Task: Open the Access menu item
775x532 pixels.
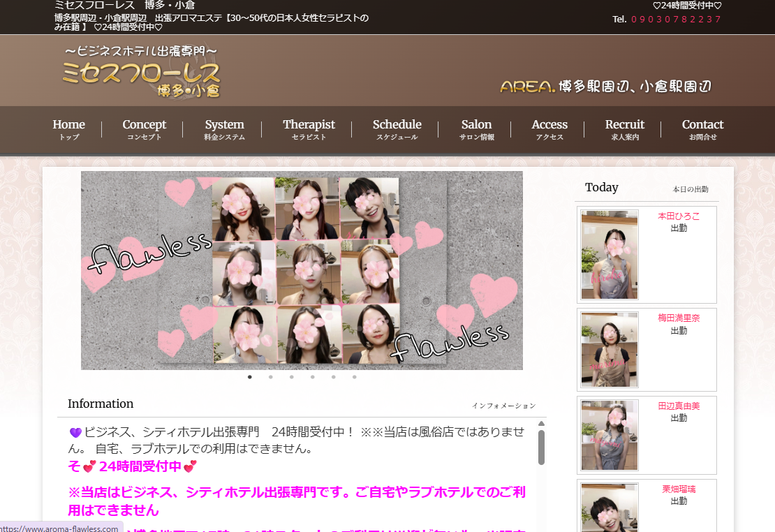Action: [549, 130]
